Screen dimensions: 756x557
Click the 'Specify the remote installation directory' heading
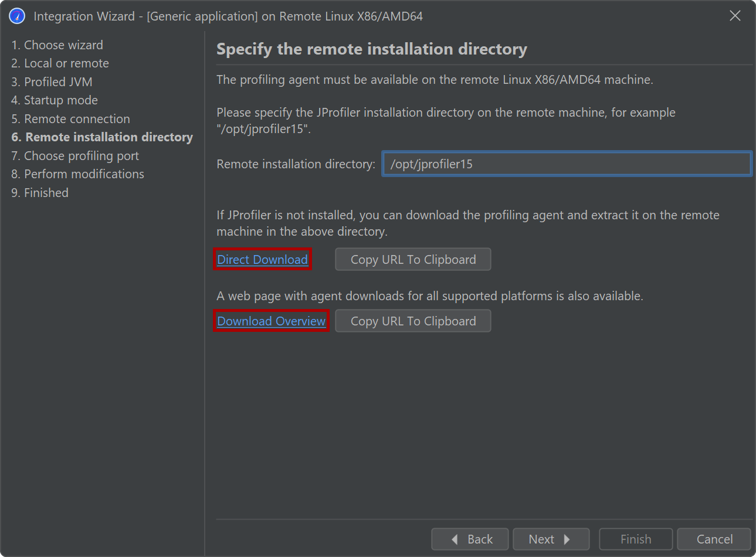[372, 49]
